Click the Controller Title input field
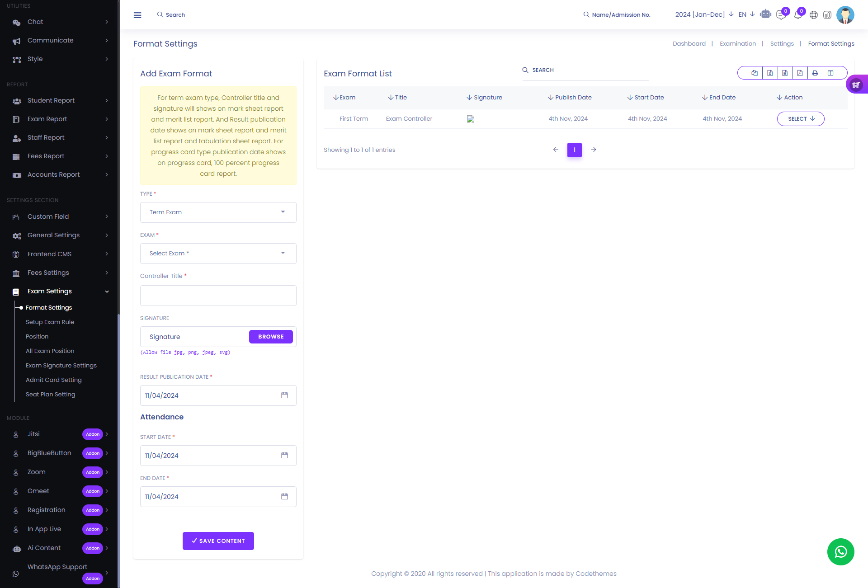This screenshot has height=588, width=868. [218, 296]
